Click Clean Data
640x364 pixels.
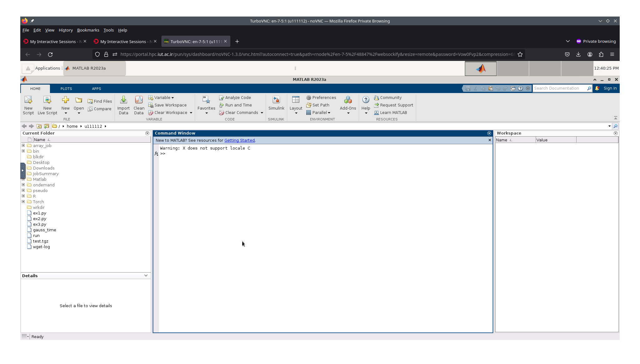point(139,105)
